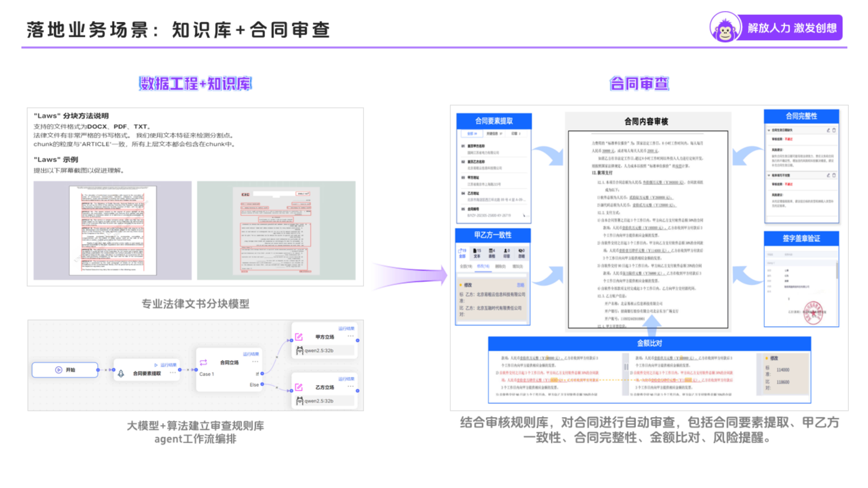
Task: Collapse the 税率填写不完整 section
Action: point(769,175)
